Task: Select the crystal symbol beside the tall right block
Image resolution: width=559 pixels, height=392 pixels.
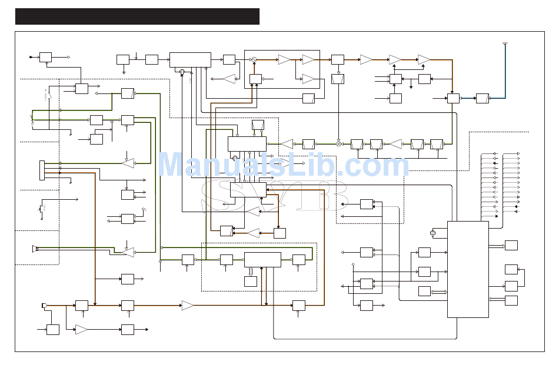Action: click(433, 233)
